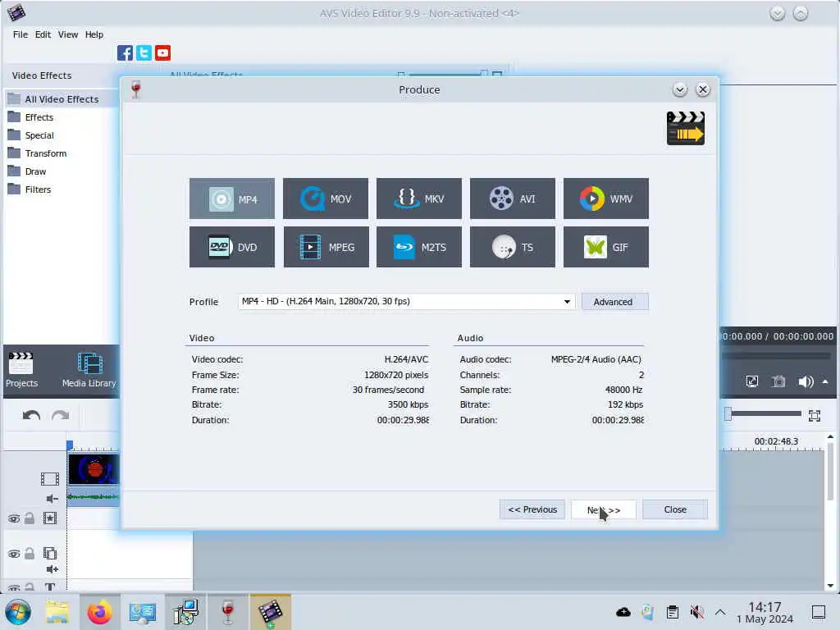
Task: Choose the GIF format tile
Action: [606, 247]
